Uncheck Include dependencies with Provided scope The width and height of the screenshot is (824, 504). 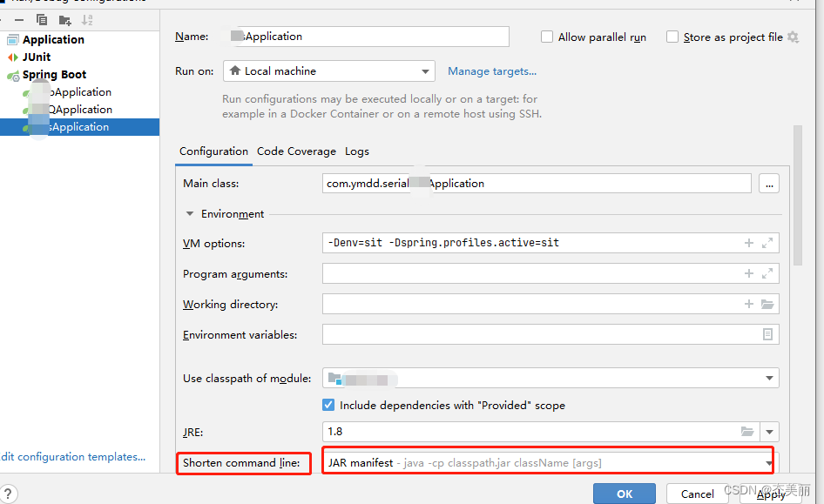328,405
